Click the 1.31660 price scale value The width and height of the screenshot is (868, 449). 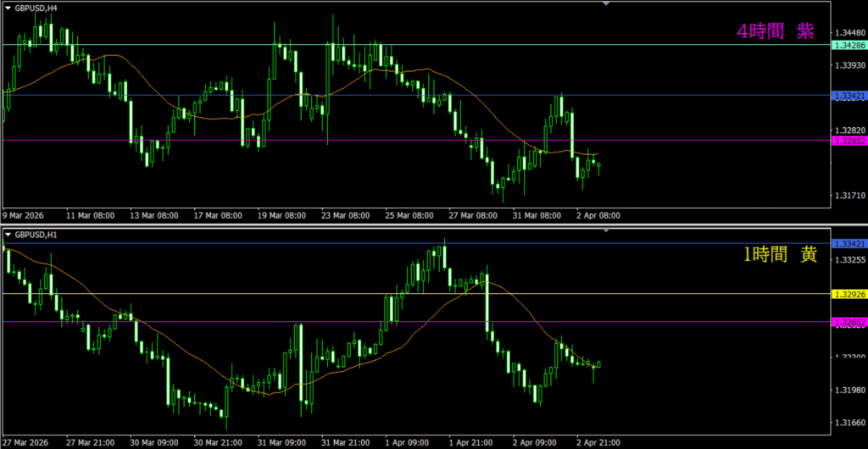coord(849,422)
